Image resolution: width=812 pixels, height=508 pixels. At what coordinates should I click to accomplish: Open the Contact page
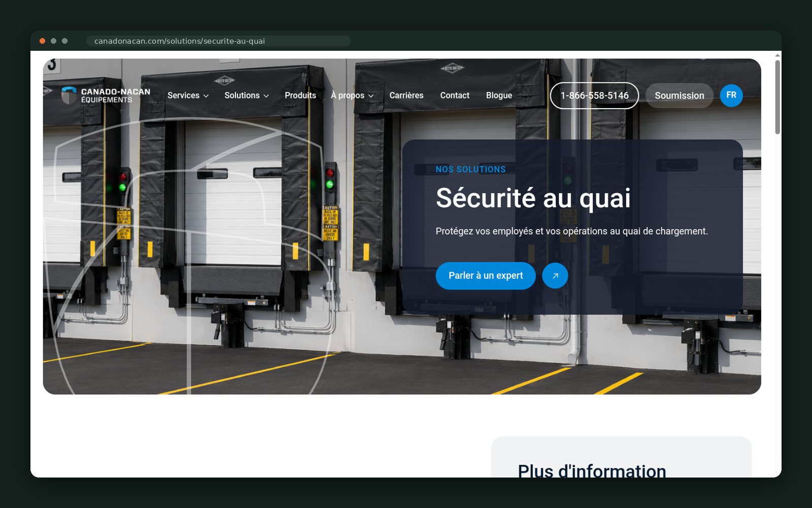point(455,96)
